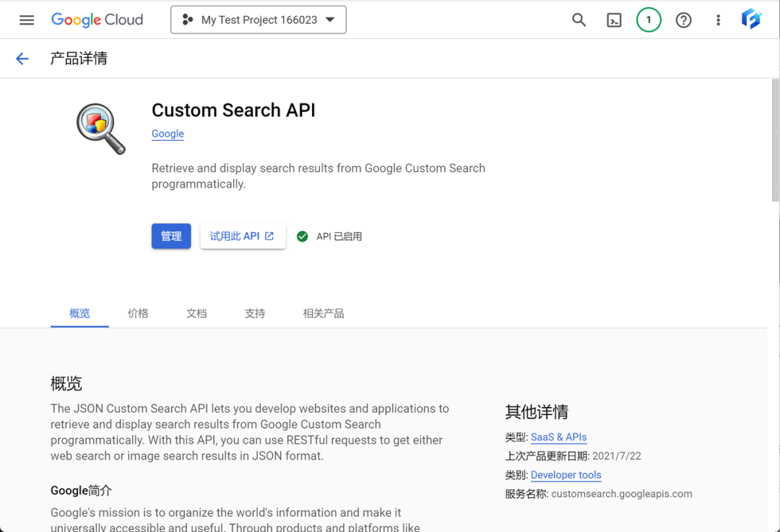Open the SaaS & APIs link
The width and height of the screenshot is (780, 532).
558,437
